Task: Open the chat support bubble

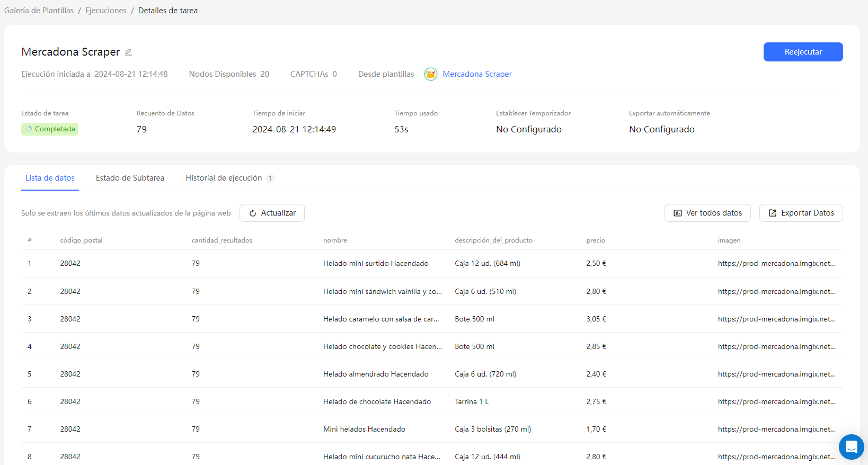Action: tap(852, 447)
